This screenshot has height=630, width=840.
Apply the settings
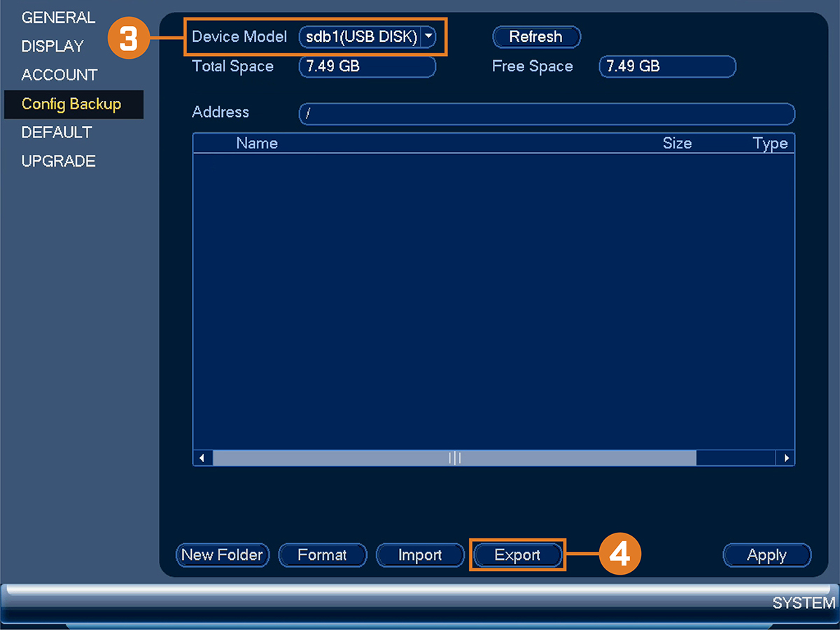point(766,555)
